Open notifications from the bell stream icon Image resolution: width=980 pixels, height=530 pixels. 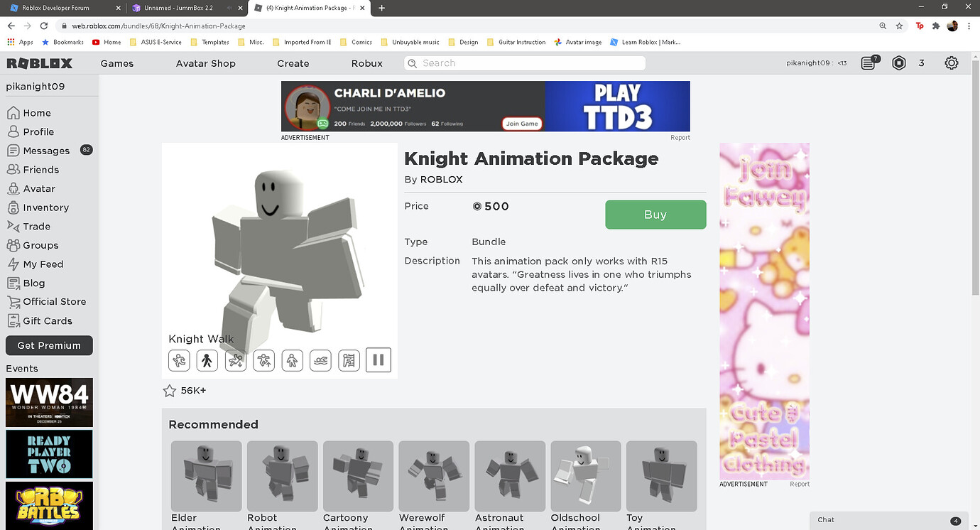point(868,63)
